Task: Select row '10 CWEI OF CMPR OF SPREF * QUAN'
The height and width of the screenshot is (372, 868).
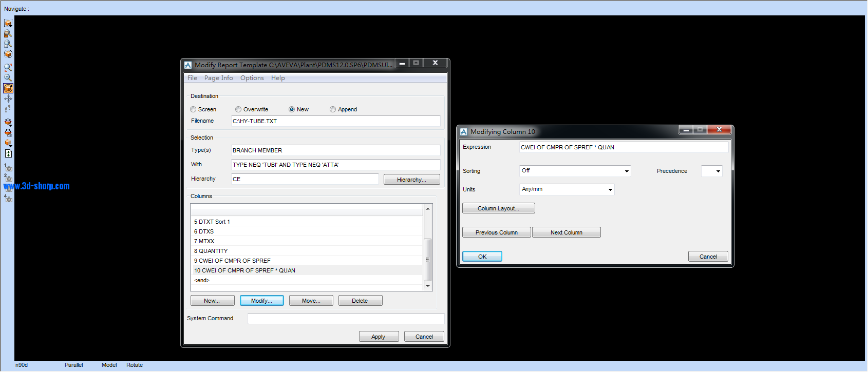Action: click(x=307, y=270)
